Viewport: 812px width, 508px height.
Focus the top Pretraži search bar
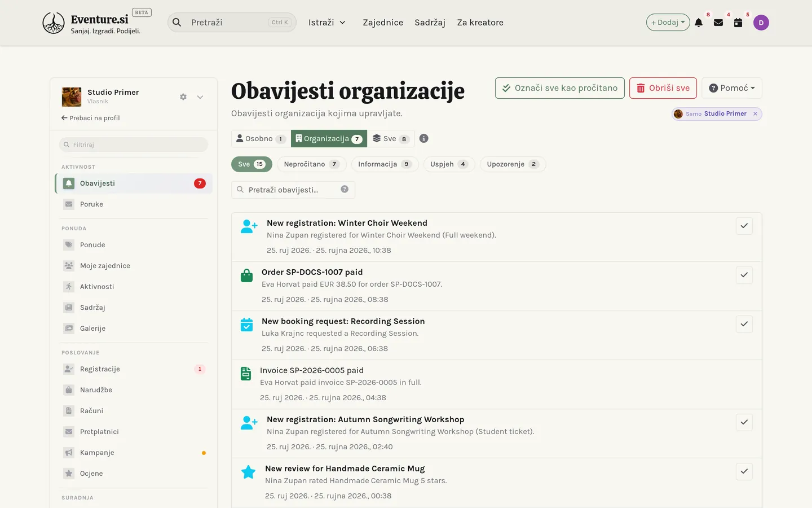pos(232,23)
